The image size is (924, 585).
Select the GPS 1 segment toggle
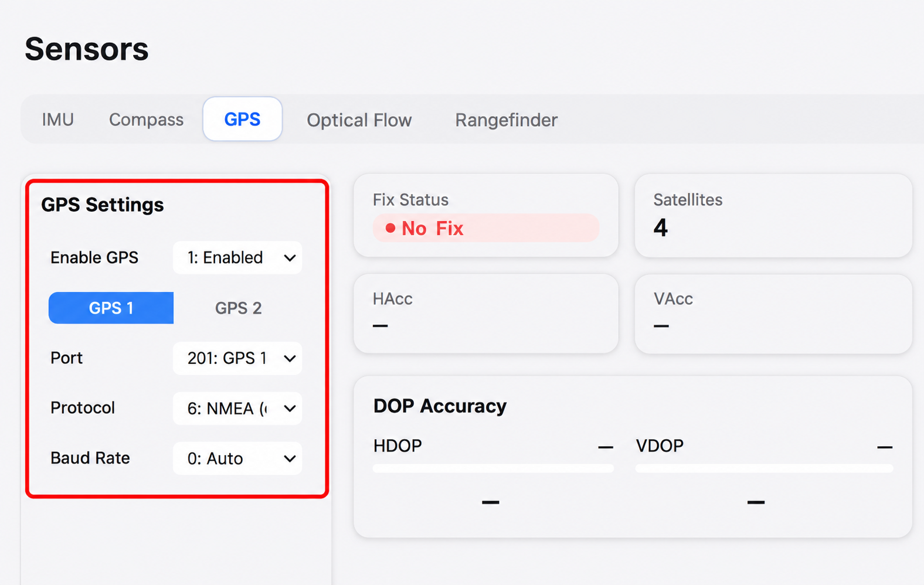(111, 308)
